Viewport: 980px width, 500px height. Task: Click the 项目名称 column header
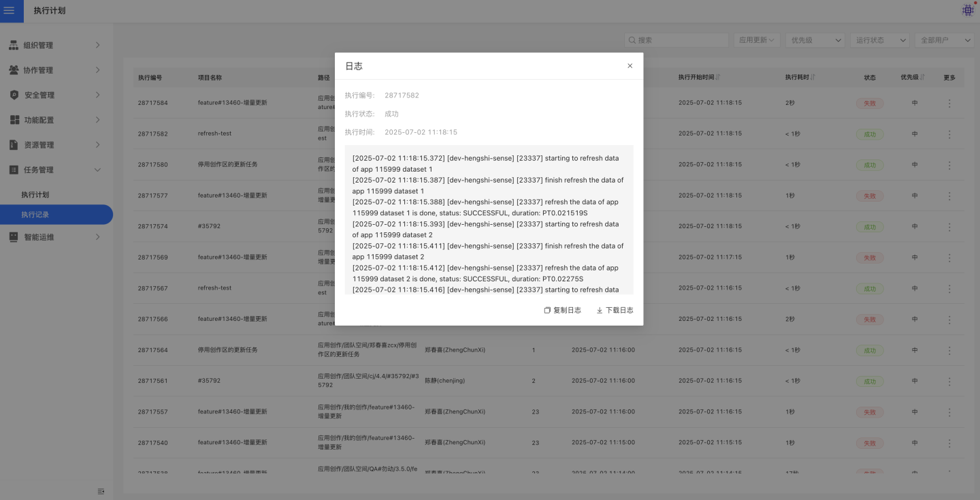point(210,78)
